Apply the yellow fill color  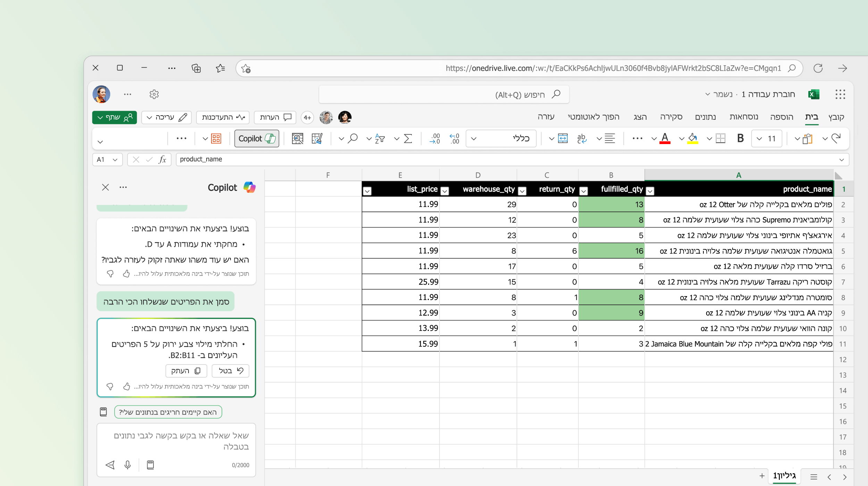(693, 139)
